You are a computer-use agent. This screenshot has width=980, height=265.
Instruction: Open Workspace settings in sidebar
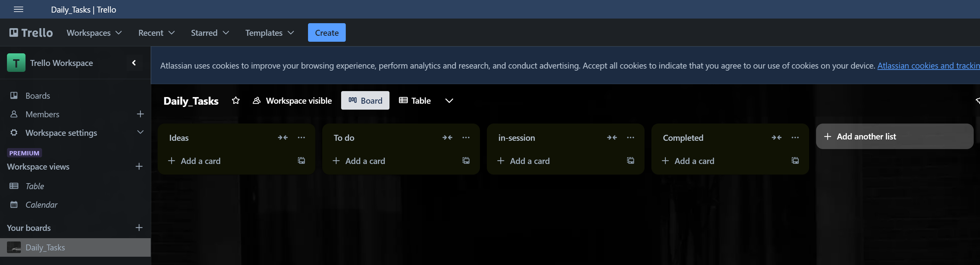[x=61, y=133]
